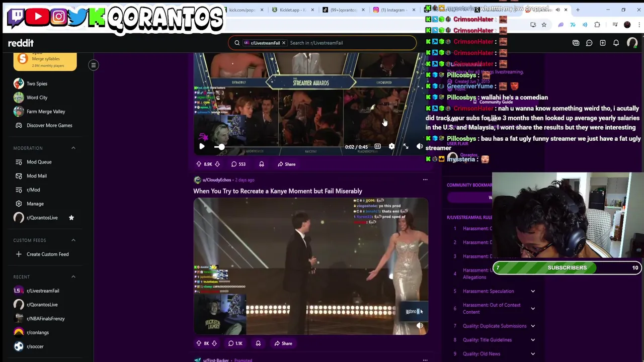The height and width of the screenshot is (362, 644).
Task: Open overflow menu on CloudyEchos post
Action: point(425,179)
